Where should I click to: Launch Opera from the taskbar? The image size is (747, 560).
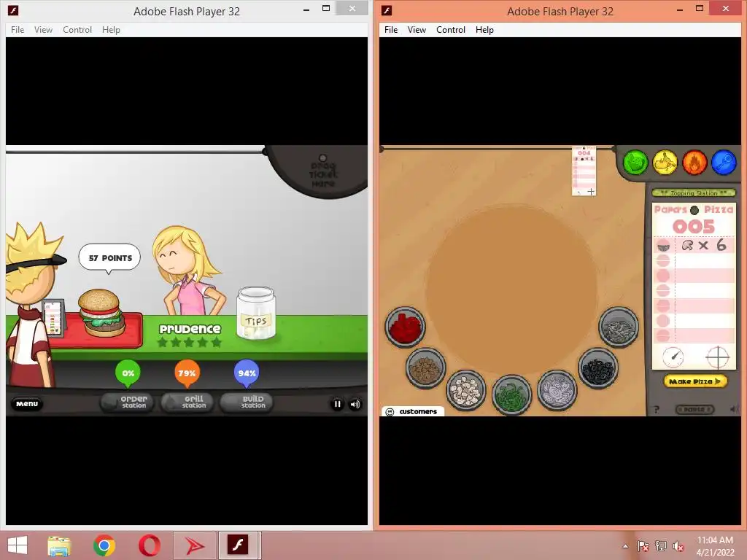click(x=149, y=545)
